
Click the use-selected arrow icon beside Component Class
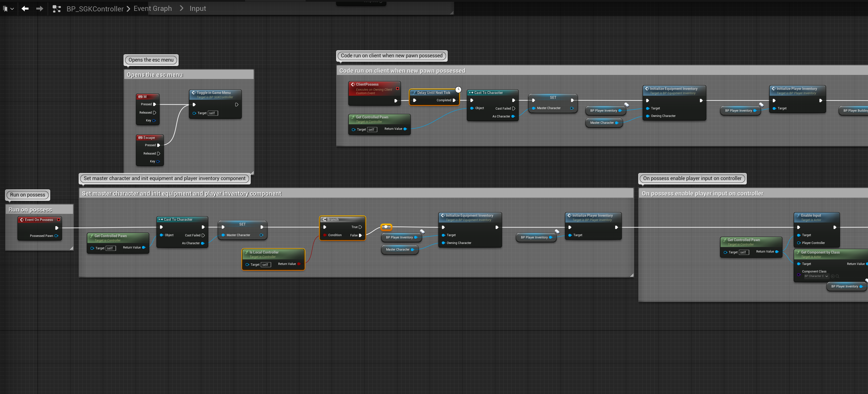[x=833, y=276]
